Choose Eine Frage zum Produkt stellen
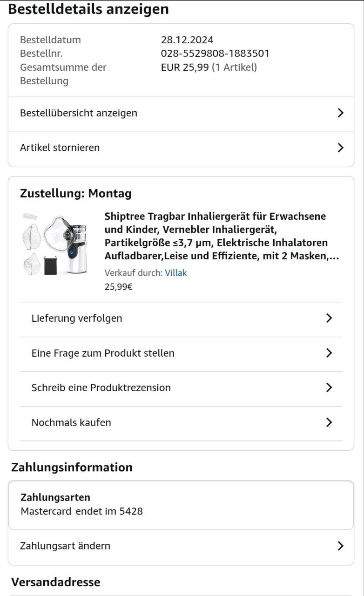The height and width of the screenshot is (596, 364). click(x=103, y=353)
